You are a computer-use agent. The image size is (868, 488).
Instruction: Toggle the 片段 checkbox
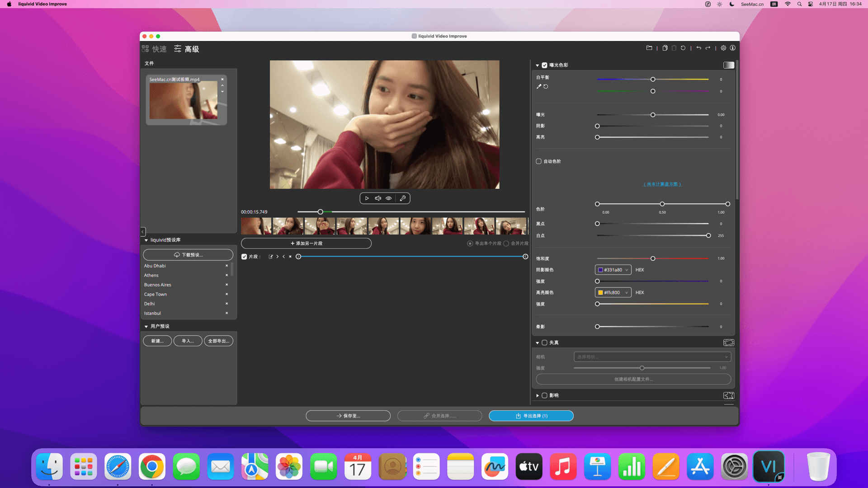[244, 257]
